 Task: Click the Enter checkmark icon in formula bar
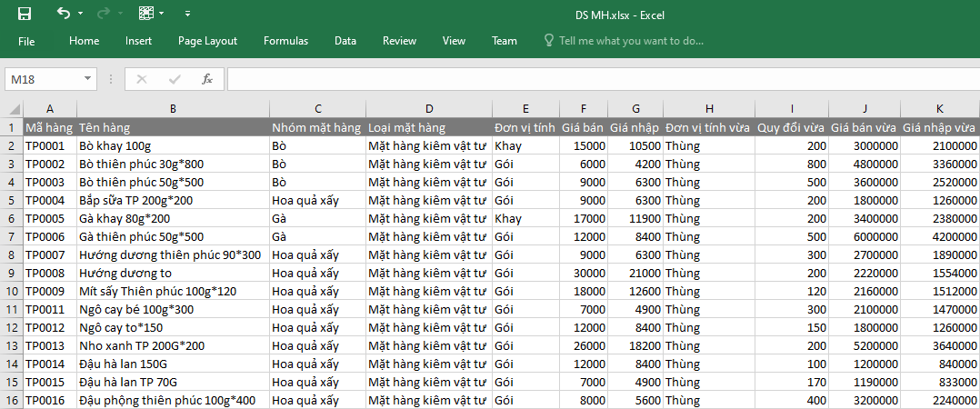(175, 79)
